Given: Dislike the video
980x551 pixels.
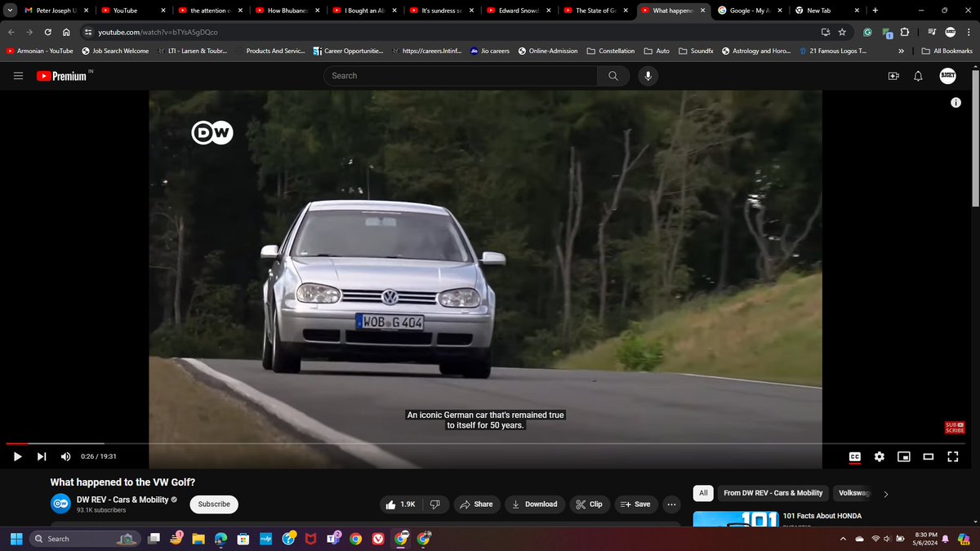Looking at the screenshot, I should [435, 504].
